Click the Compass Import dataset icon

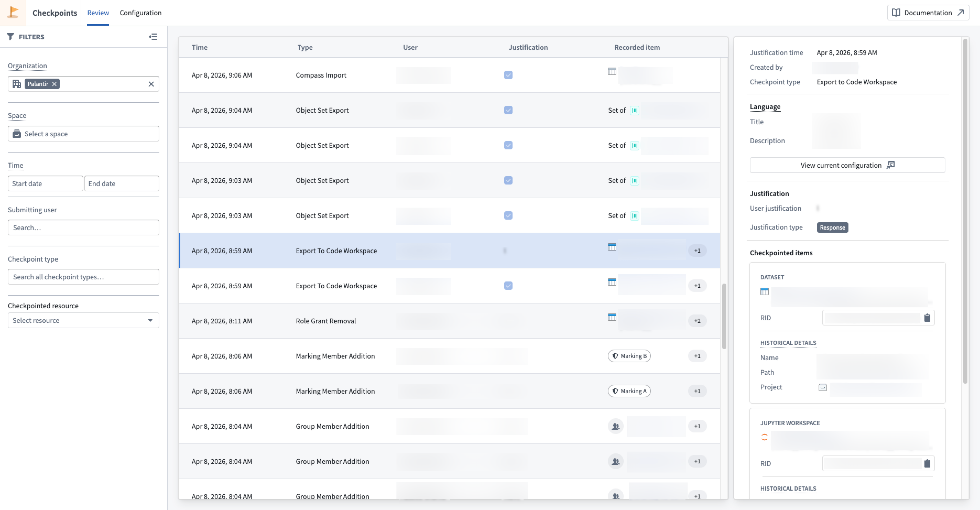tap(612, 71)
